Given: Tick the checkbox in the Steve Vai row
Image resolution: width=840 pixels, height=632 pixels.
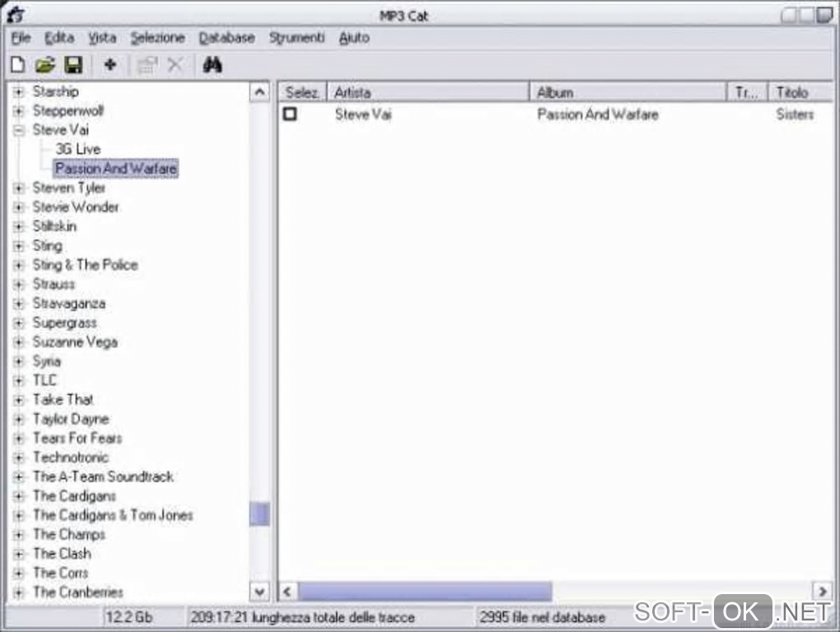Looking at the screenshot, I should click(290, 114).
